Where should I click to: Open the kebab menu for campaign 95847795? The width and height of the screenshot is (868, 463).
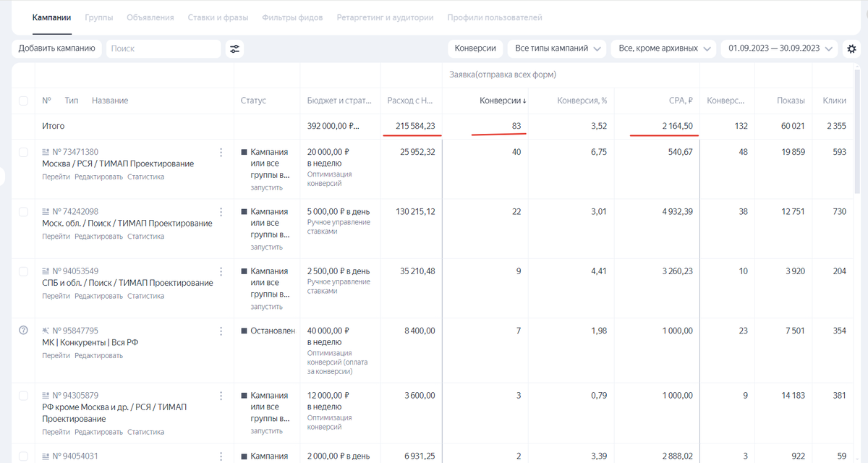point(221,331)
